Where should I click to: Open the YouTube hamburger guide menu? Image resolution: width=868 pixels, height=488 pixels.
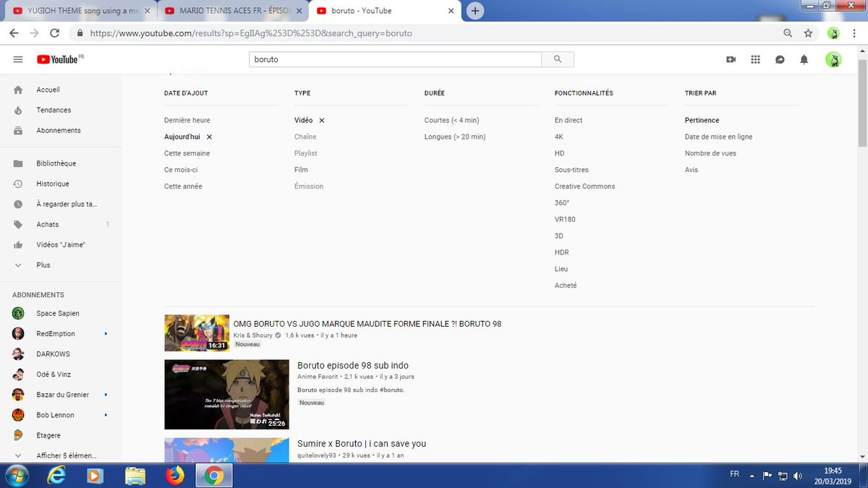(18, 59)
